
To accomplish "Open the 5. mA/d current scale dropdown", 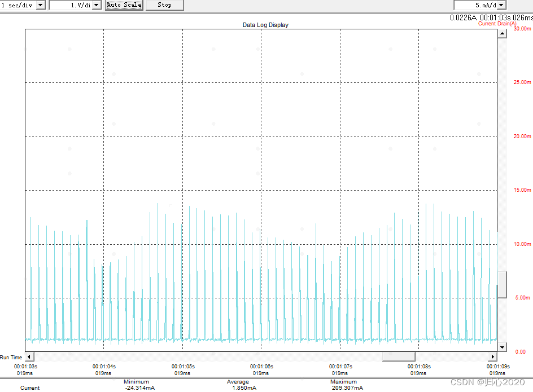I will (502, 5).
